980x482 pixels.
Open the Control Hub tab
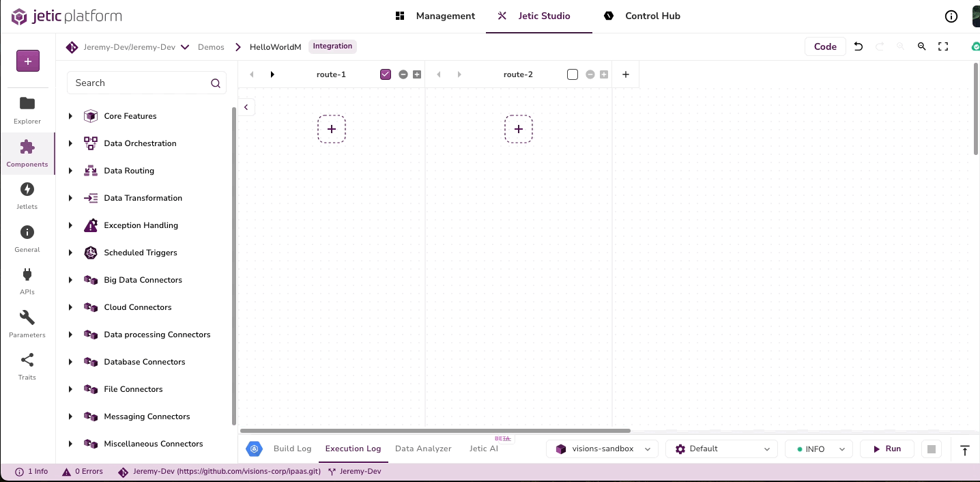pos(642,16)
